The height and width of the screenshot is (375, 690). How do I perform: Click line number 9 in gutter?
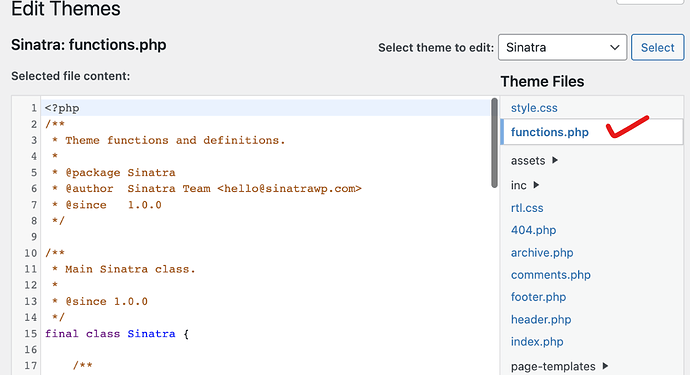tap(34, 237)
